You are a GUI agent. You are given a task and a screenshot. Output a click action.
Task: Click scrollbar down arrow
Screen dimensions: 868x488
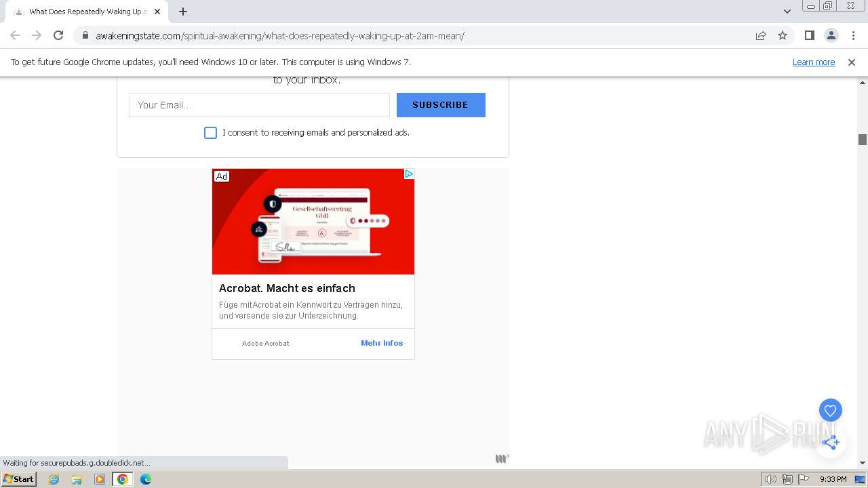863,463
